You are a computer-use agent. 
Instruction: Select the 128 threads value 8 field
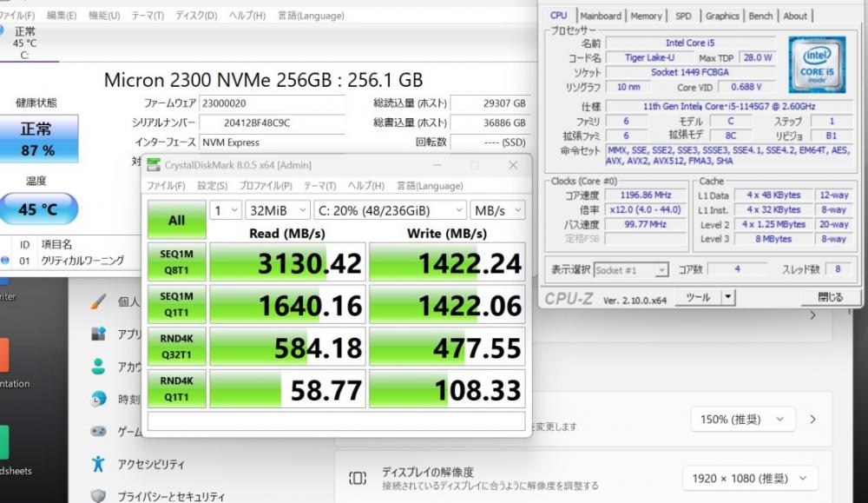coord(838,269)
